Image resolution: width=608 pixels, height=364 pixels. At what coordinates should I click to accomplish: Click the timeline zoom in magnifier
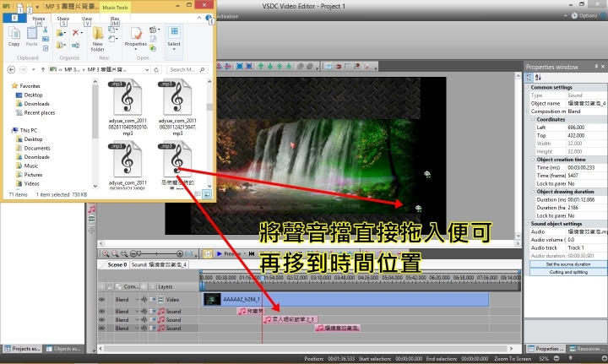click(105, 253)
